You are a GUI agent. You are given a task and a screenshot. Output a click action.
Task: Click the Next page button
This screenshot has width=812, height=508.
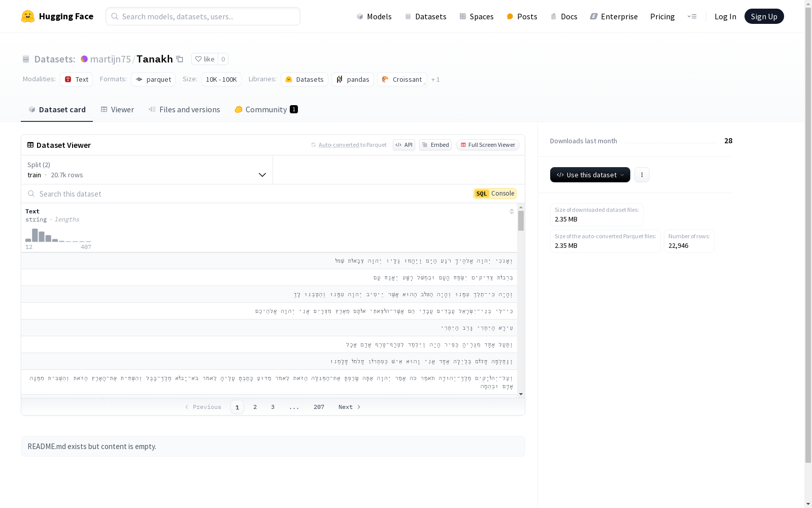coord(350,407)
